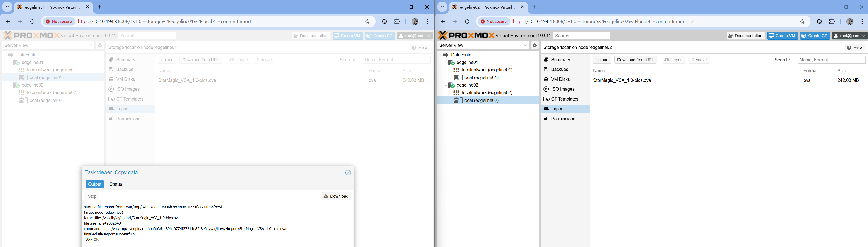Go back in the edgeline02 browser window
The height and width of the screenshot is (247, 868).
click(x=443, y=22)
